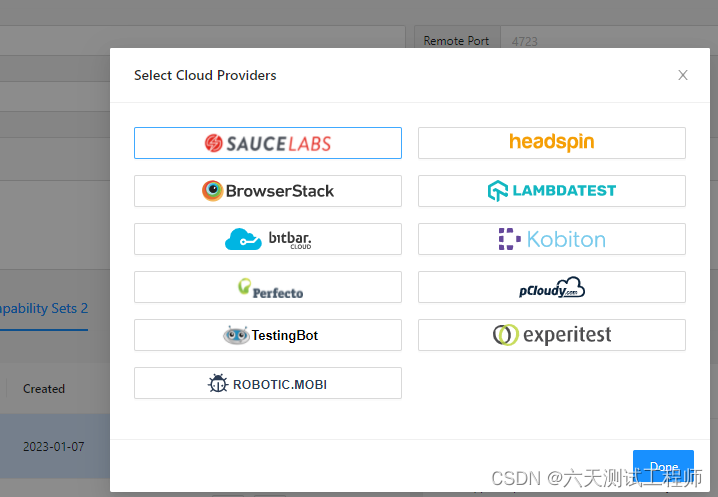Select the 2023-01-07 capability set row
This screenshot has width=718, height=497.
click(55, 447)
